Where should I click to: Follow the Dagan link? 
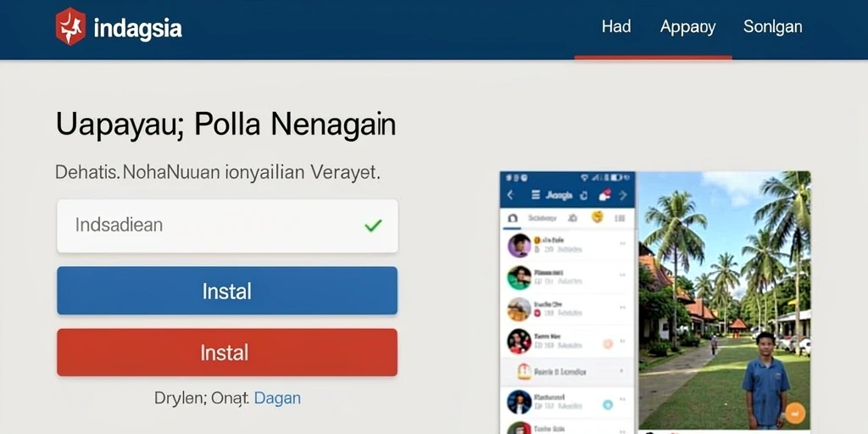[x=277, y=398]
